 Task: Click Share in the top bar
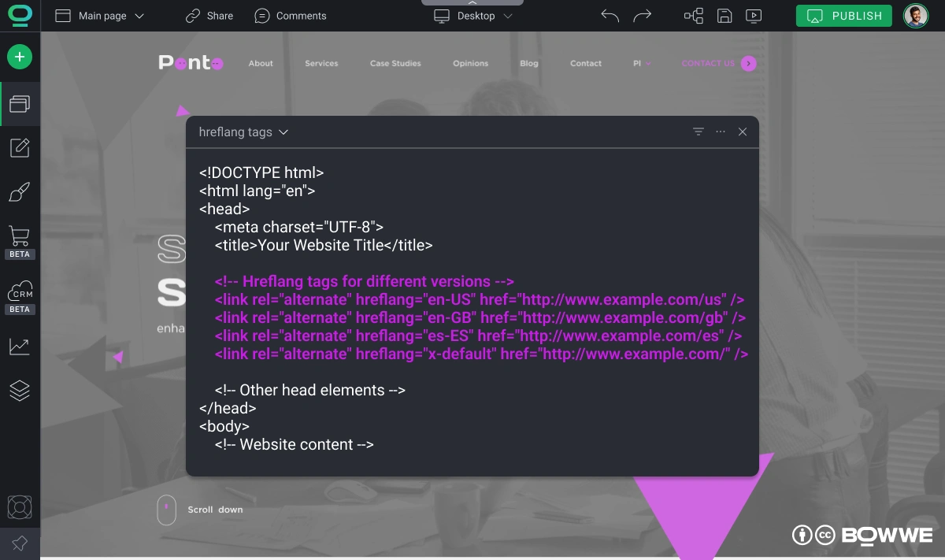pyautogui.click(x=209, y=16)
